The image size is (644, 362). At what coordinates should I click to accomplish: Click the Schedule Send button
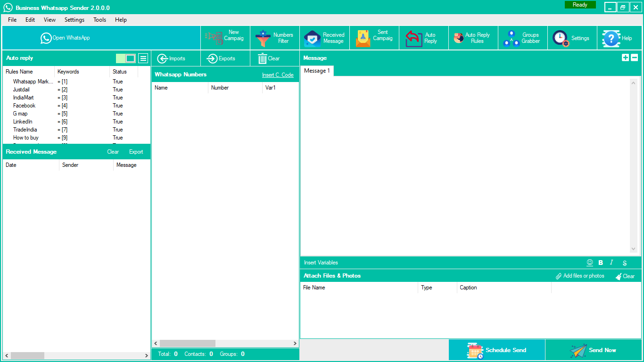click(x=497, y=350)
